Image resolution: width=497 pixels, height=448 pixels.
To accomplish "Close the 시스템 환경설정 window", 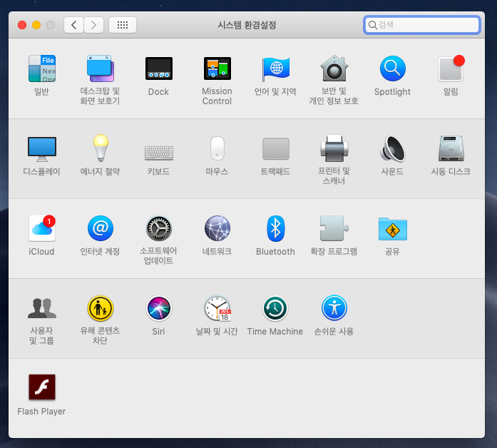I will [22, 25].
